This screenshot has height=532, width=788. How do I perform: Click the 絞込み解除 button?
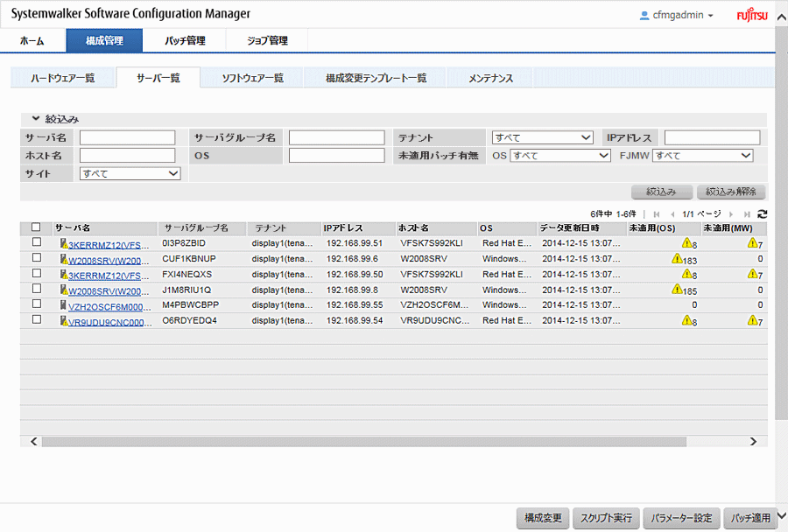(731, 192)
